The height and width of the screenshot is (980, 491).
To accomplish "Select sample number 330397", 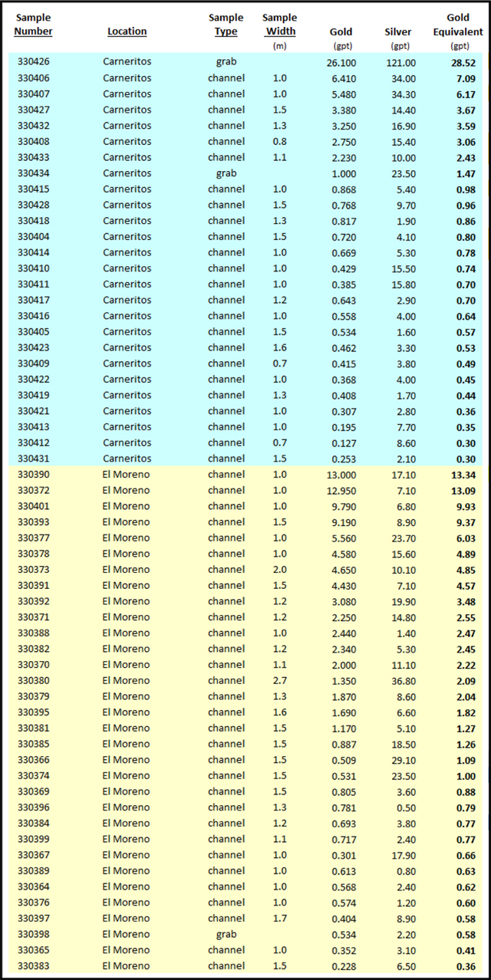I will [x=34, y=918].
